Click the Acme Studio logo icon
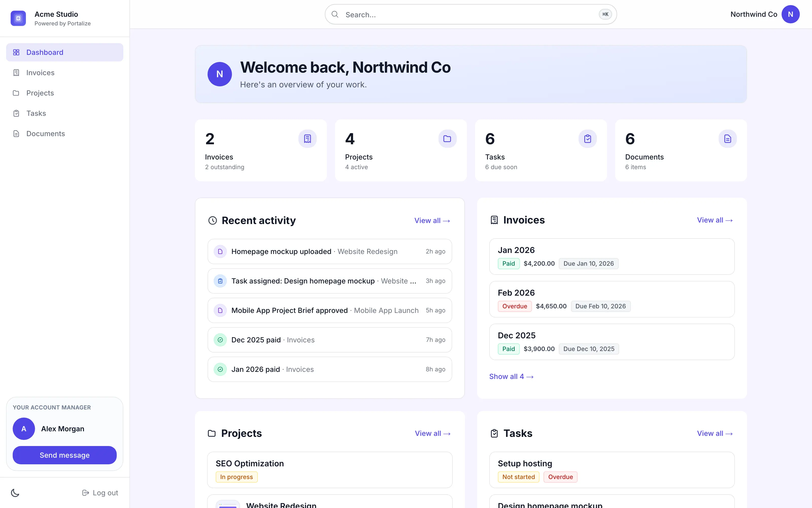This screenshot has width=812, height=508. point(18,18)
